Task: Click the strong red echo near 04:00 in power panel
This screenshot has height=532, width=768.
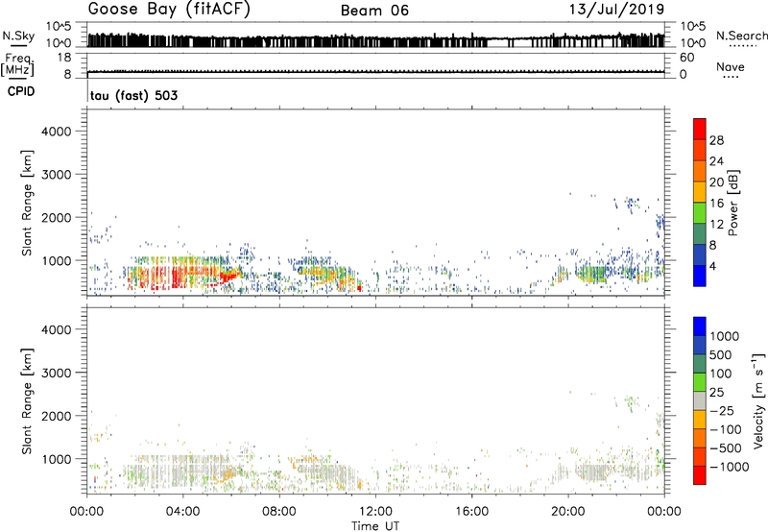Action: [177, 279]
